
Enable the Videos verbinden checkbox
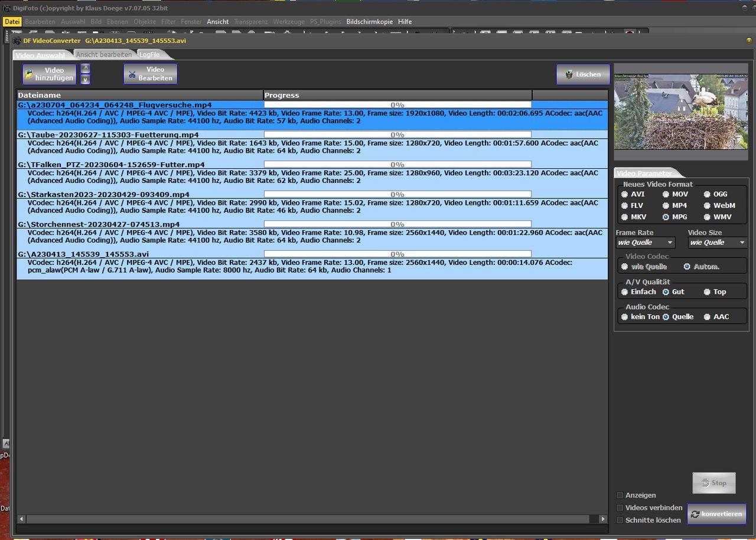pyautogui.click(x=620, y=508)
